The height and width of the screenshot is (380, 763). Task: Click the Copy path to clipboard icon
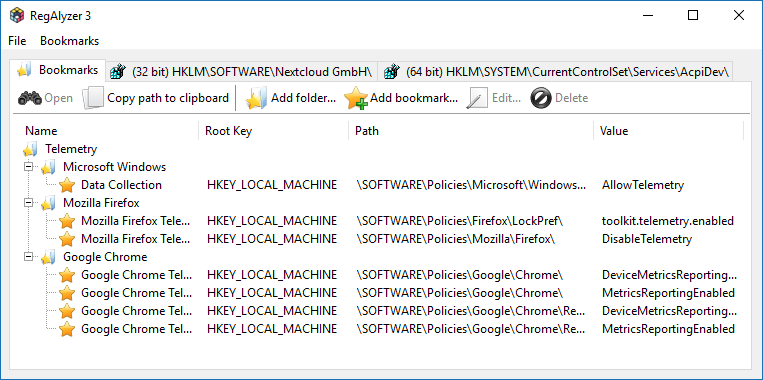pos(93,98)
